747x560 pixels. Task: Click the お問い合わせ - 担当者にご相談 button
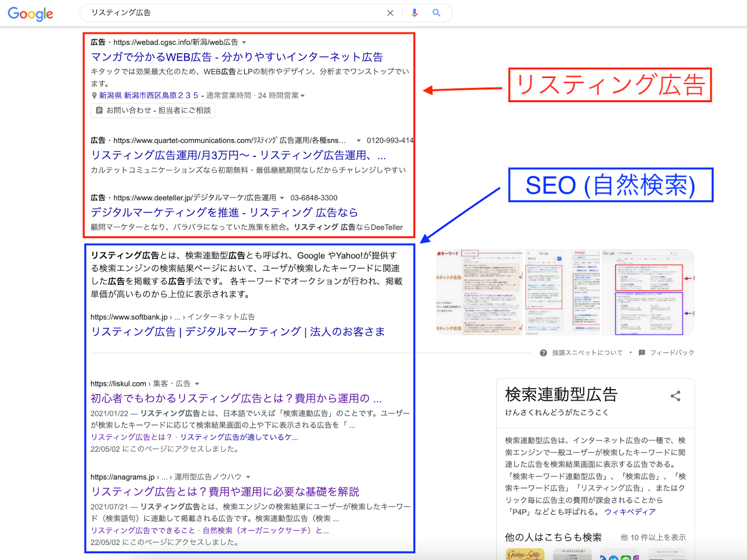153,111
